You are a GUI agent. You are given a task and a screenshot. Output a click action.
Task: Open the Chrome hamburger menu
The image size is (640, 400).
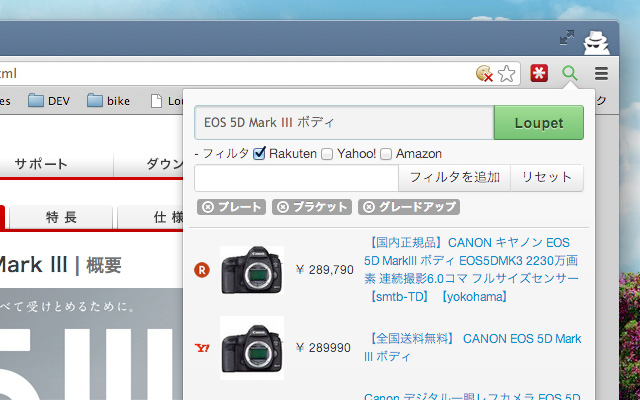601,73
